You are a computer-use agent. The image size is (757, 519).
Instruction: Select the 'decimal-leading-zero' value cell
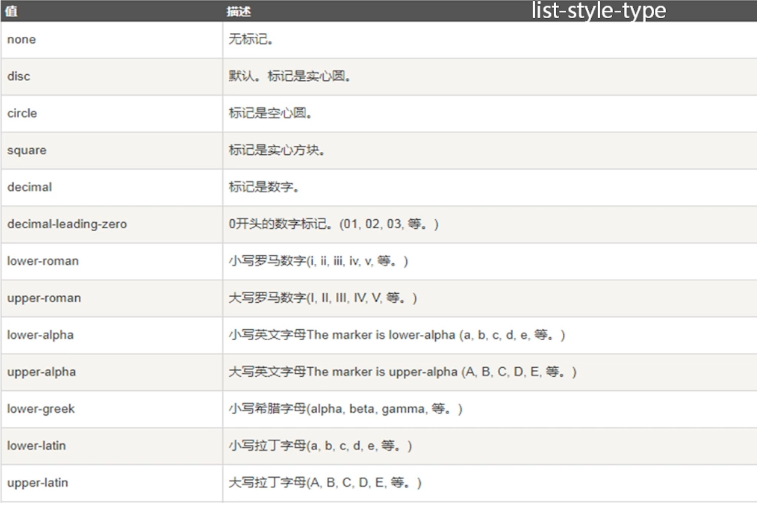pos(112,224)
